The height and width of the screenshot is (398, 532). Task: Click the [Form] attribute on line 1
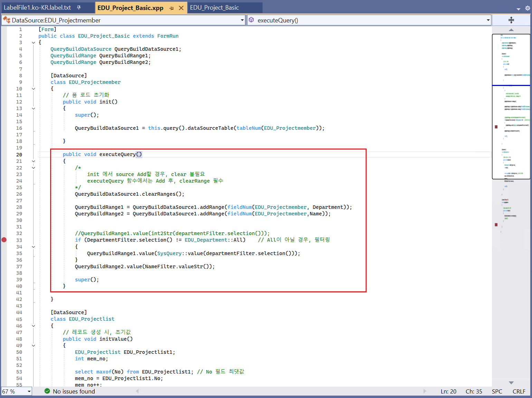coord(47,29)
